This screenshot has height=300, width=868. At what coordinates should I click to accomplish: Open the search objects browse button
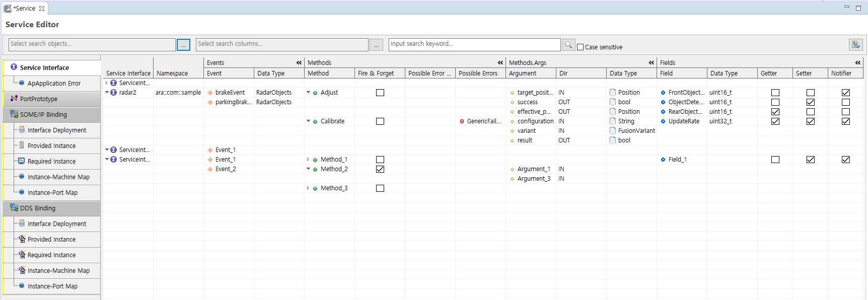point(183,45)
